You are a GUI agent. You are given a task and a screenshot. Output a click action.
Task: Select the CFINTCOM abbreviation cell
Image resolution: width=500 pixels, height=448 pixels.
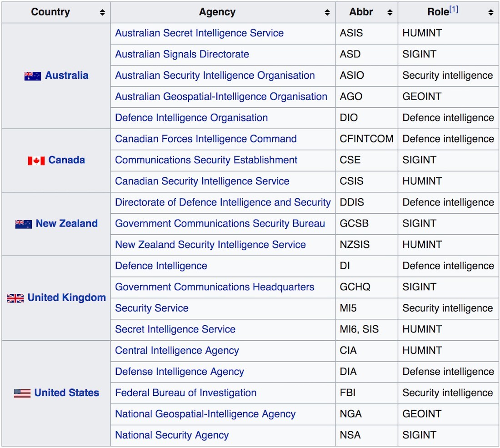coord(366,139)
